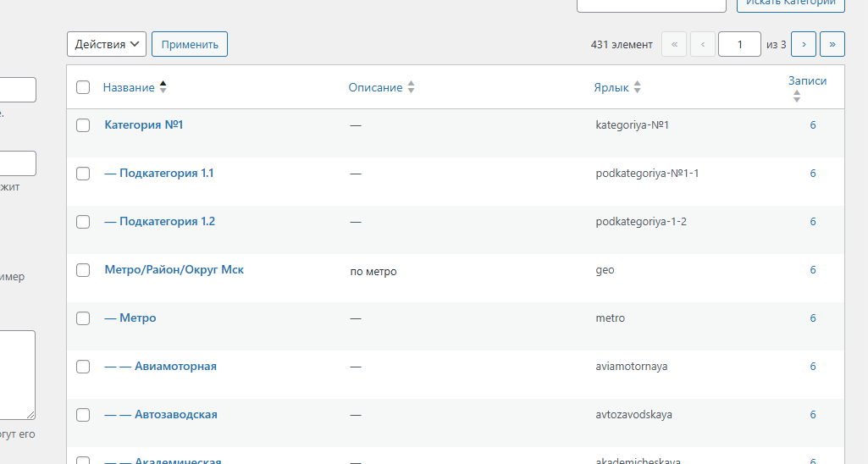Sort categories by Название column arrow
This screenshot has height=464, width=868.
[x=163, y=87]
